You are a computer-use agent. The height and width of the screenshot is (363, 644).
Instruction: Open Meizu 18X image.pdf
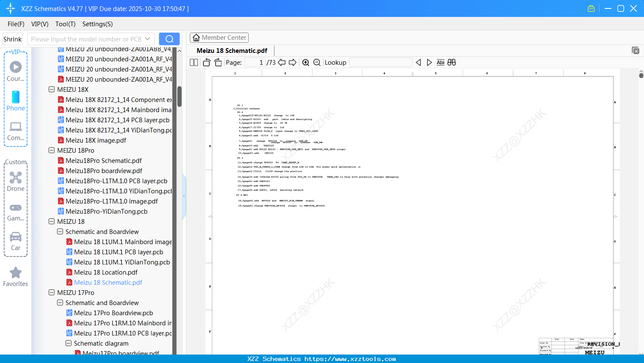tap(92, 140)
